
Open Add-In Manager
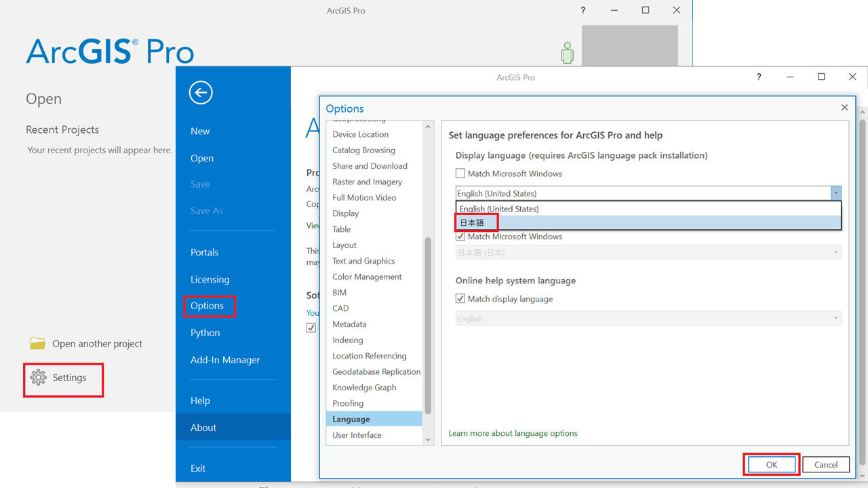(225, 360)
